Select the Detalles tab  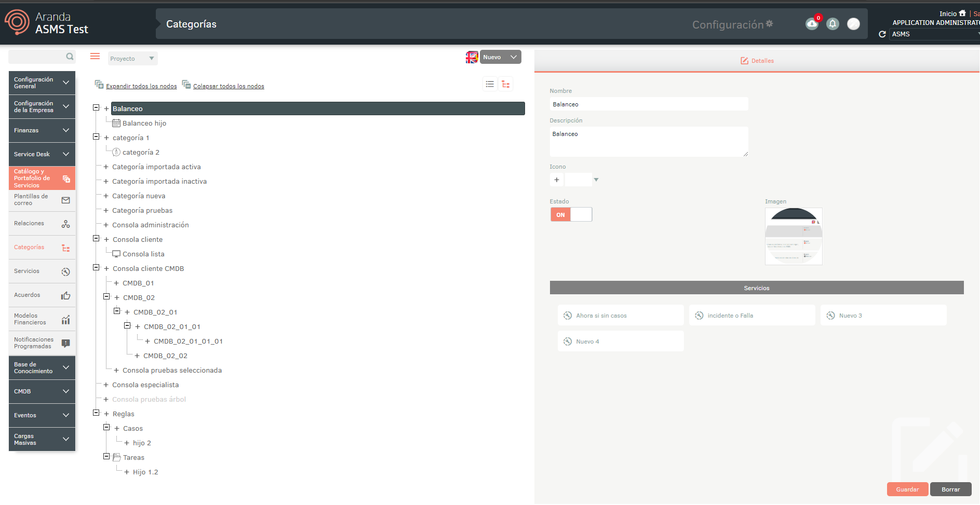[x=757, y=61]
